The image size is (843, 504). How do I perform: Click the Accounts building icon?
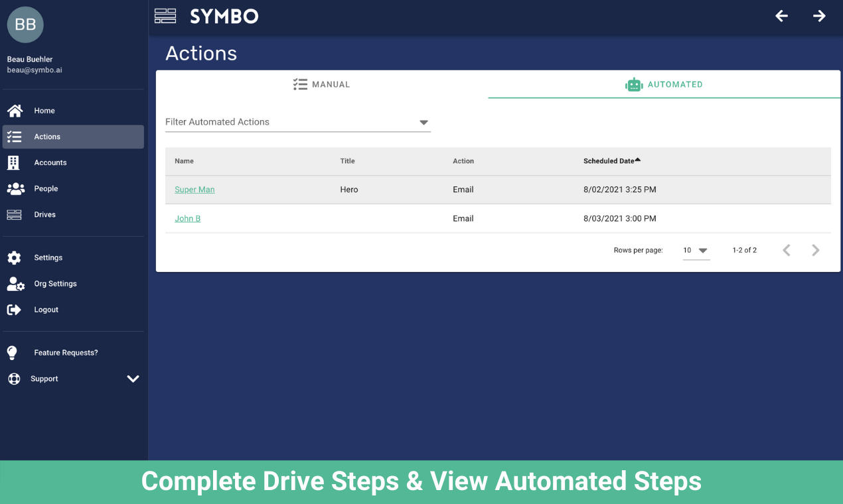pyautogui.click(x=13, y=162)
